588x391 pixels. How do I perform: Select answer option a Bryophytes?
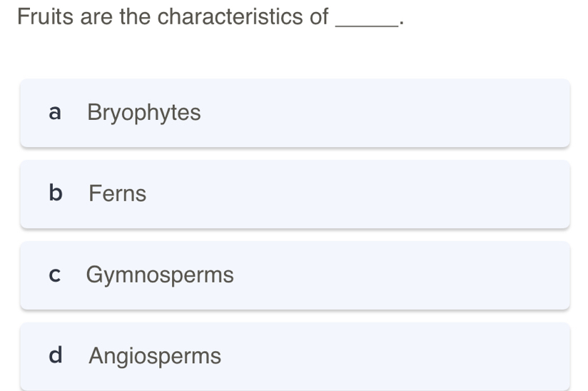point(295,113)
